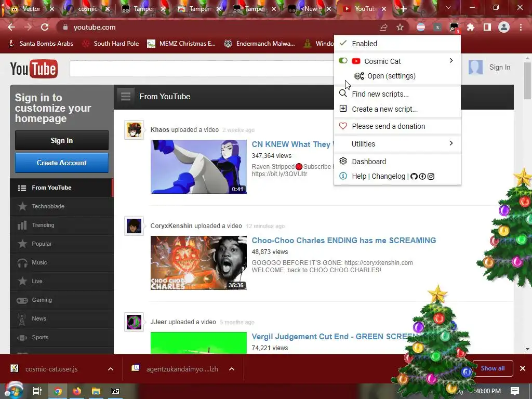Click CoryxKenshin channel avatar

click(134, 226)
